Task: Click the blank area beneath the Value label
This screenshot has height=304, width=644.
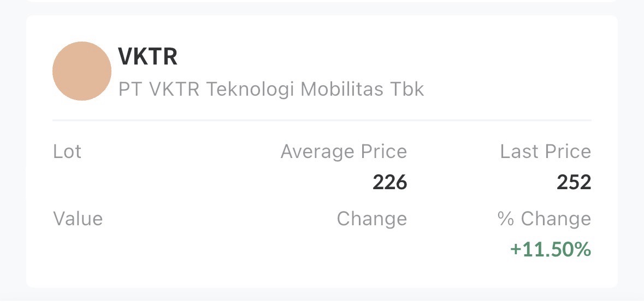Action: point(78,250)
